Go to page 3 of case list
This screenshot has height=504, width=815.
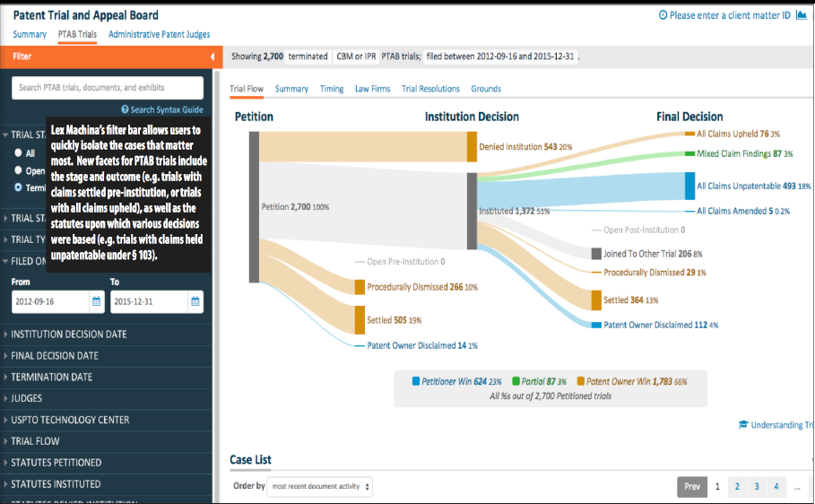pos(757,487)
